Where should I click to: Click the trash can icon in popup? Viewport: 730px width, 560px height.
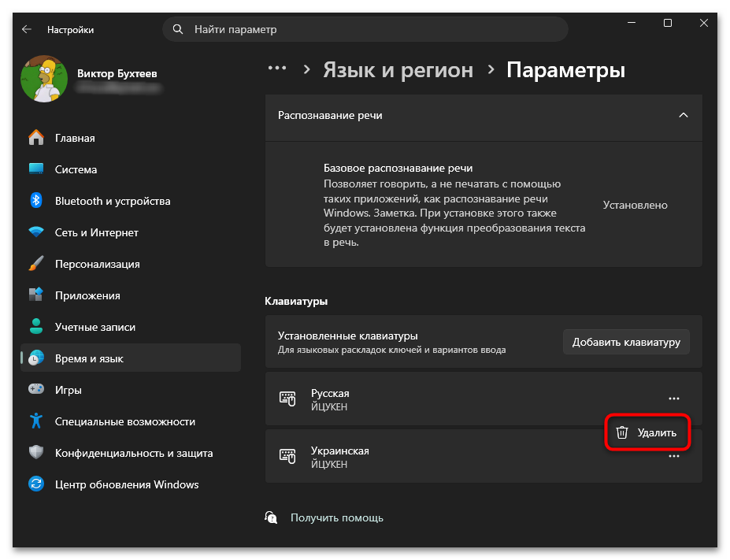point(622,433)
